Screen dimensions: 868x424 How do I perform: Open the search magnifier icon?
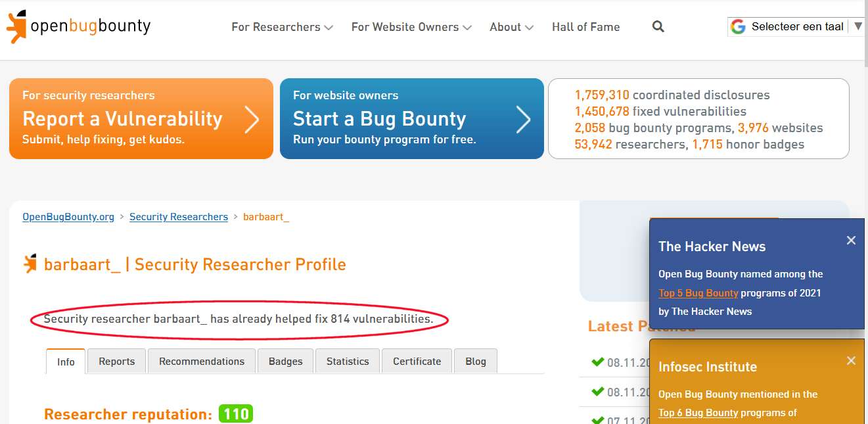tap(658, 27)
